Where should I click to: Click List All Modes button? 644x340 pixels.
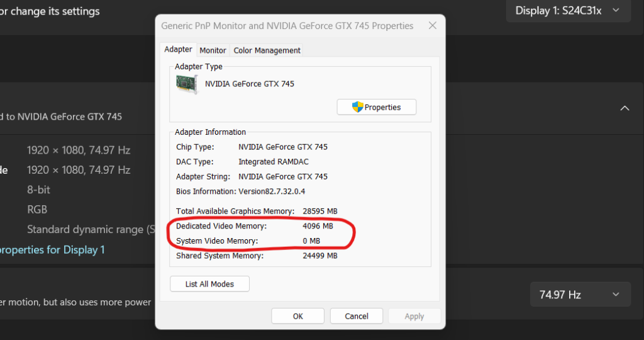(x=209, y=284)
